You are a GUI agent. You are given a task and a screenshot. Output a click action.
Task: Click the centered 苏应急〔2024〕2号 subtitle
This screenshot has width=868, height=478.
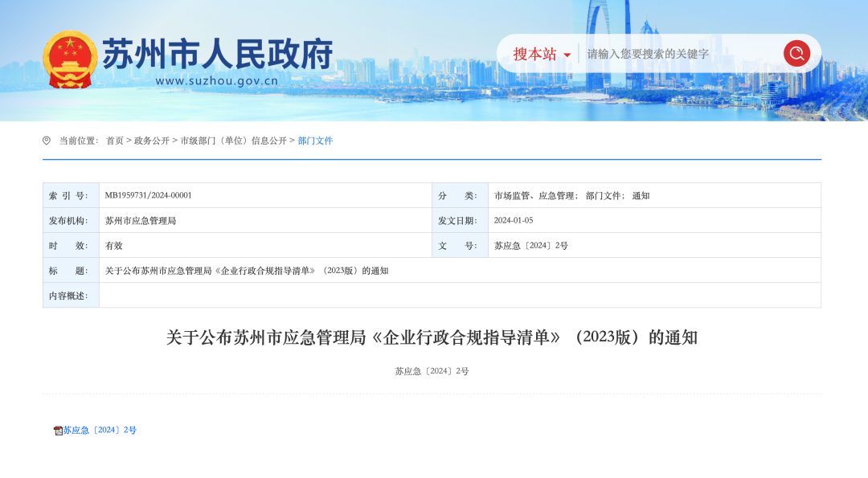click(432, 370)
